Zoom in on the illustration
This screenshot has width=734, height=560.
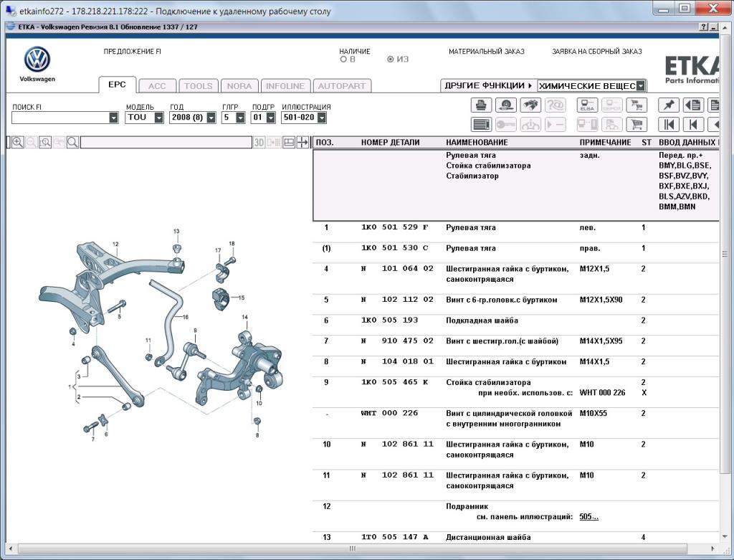pos(18,143)
